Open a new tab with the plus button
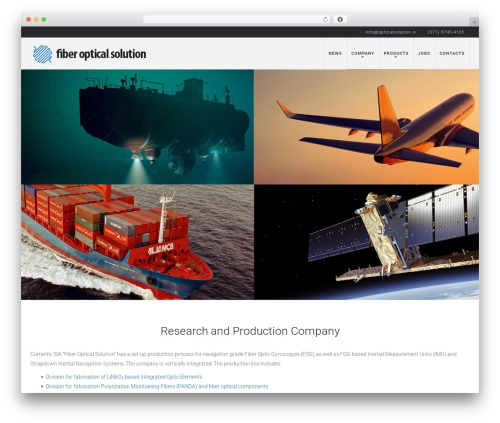The image size is (500, 423). click(x=474, y=22)
